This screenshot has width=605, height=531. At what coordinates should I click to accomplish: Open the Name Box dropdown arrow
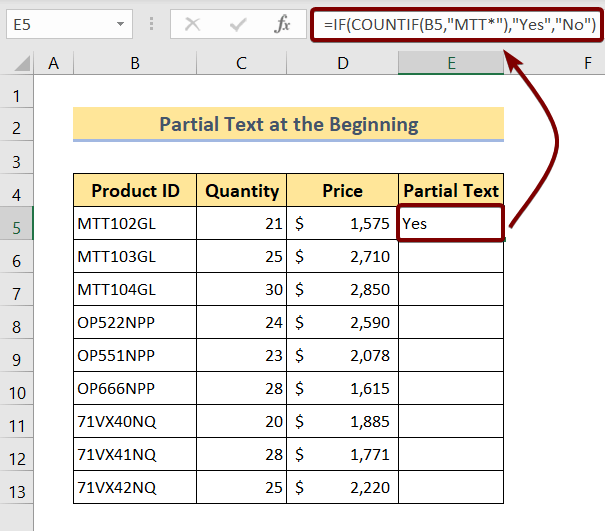120,23
